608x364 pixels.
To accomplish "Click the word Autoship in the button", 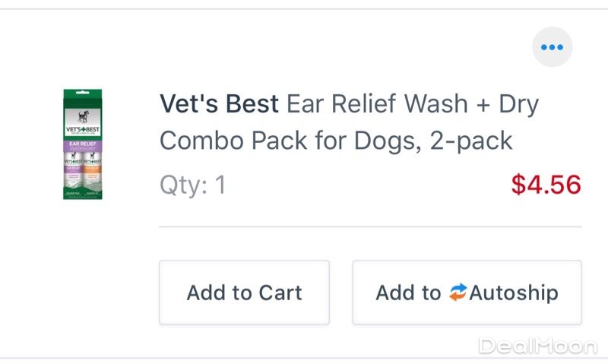I will tap(514, 293).
